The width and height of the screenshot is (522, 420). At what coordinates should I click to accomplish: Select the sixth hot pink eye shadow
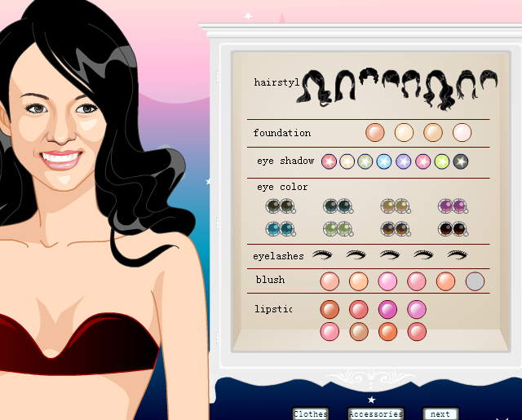point(422,161)
